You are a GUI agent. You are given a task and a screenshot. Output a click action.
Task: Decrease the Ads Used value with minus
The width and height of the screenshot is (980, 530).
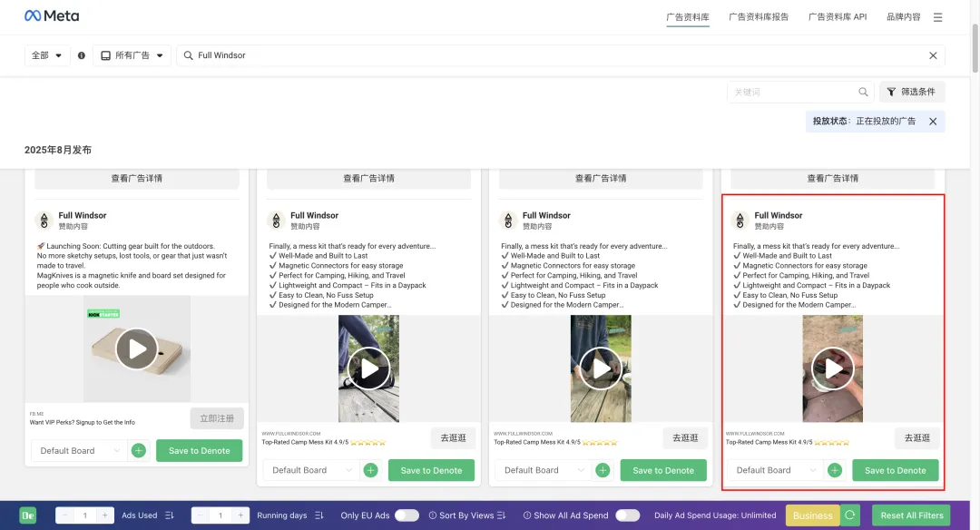[65, 515]
